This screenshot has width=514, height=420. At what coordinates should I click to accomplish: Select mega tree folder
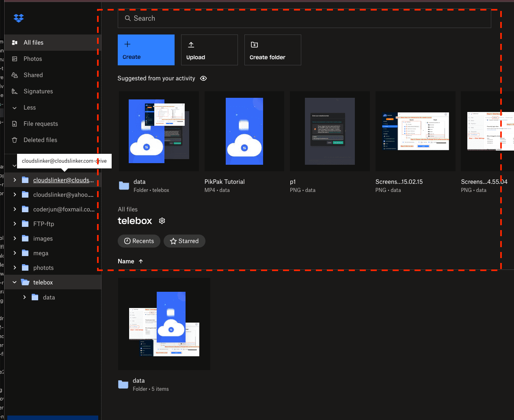click(x=41, y=253)
